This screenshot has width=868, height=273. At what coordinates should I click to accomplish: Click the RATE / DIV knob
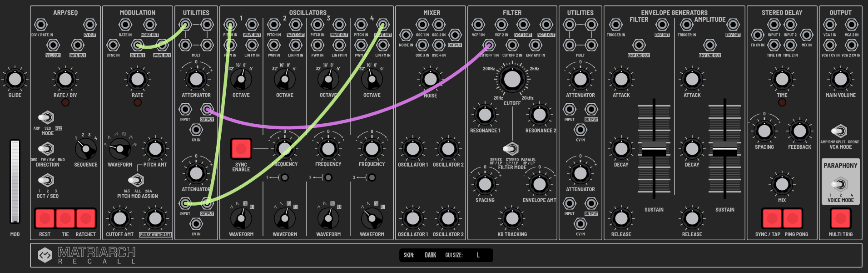tap(65, 79)
